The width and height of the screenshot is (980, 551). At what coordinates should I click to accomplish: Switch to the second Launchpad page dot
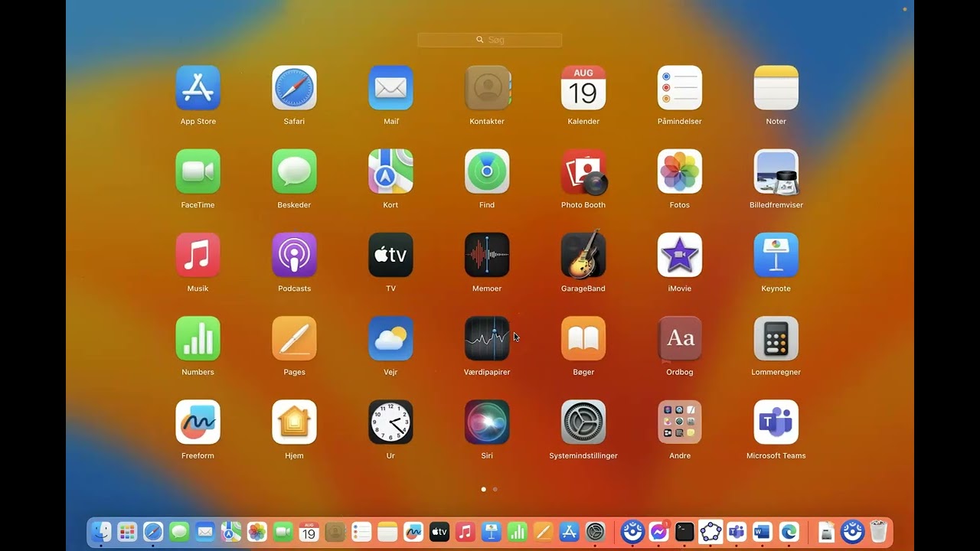click(495, 489)
